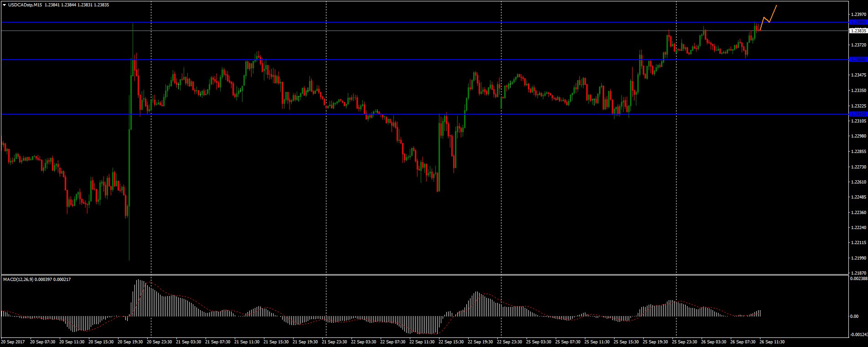The image size is (868, 347).
Task: Click the 1.23900 blue price tag
Action: click(858, 22)
